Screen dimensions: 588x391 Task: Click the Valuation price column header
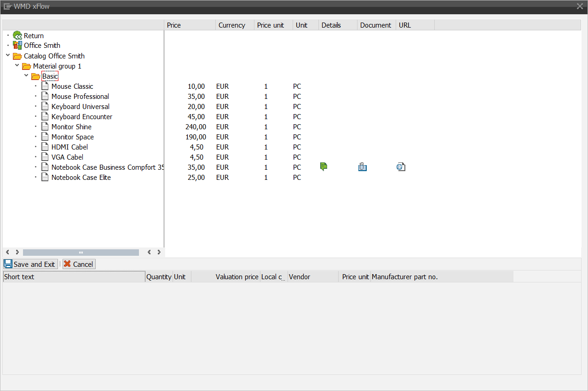click(x=236, y=277)
